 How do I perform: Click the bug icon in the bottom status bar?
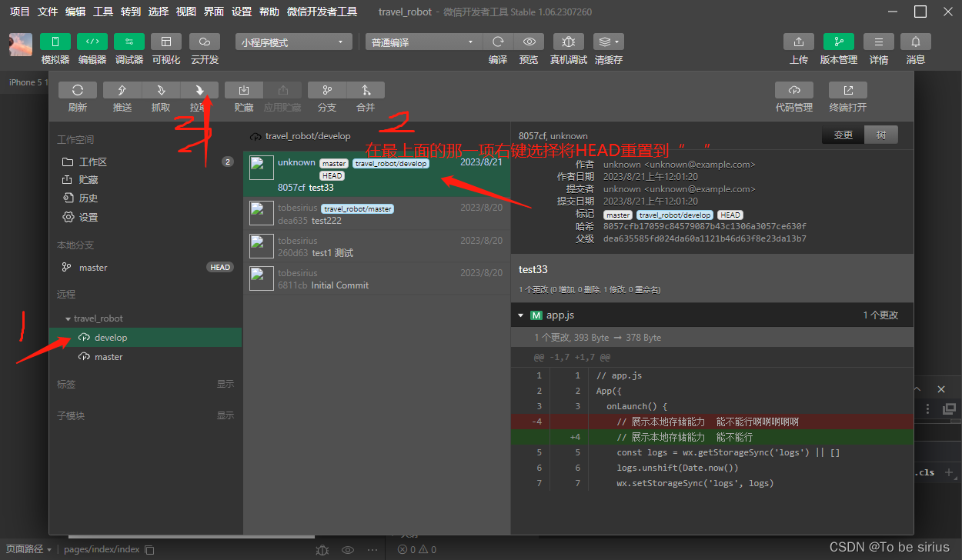point(322,550)
